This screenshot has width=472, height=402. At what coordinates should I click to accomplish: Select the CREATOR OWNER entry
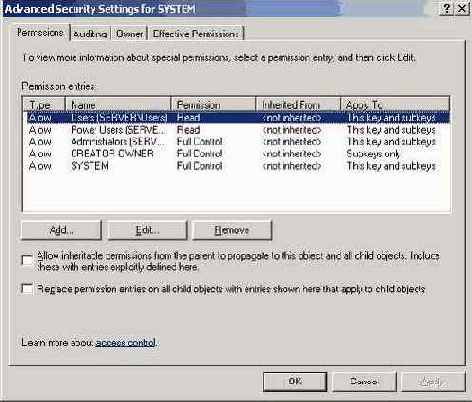[236, 154]
